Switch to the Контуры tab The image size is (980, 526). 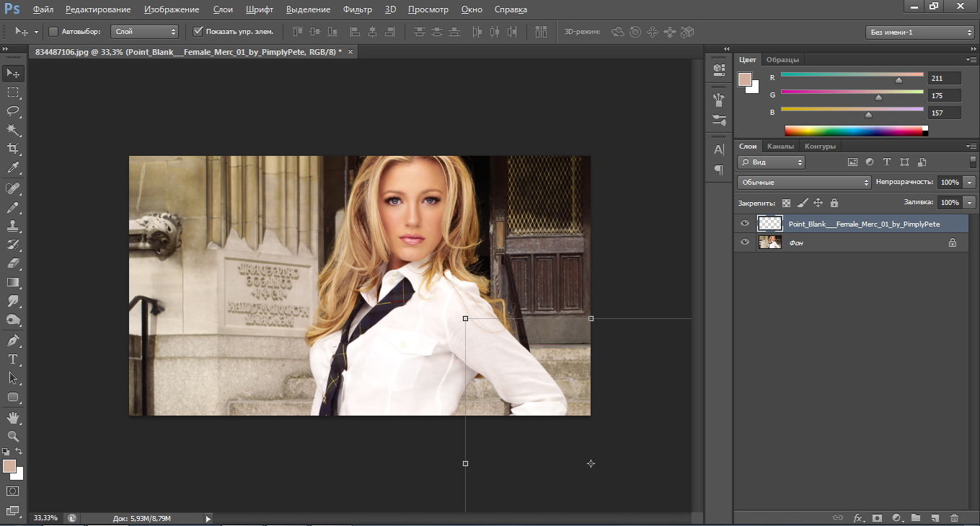tap(820, 146)
